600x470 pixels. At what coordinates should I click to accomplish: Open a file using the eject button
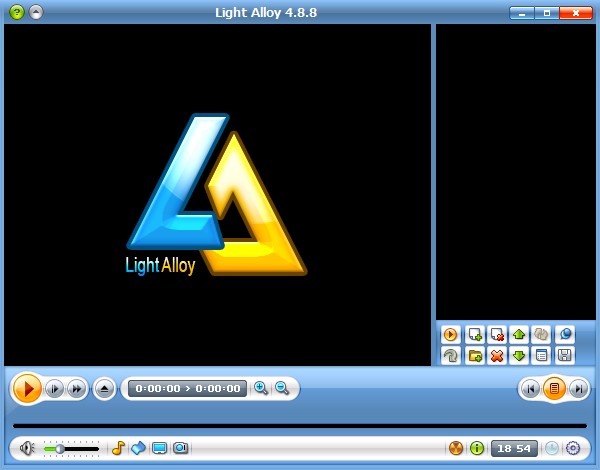(104, 389)
